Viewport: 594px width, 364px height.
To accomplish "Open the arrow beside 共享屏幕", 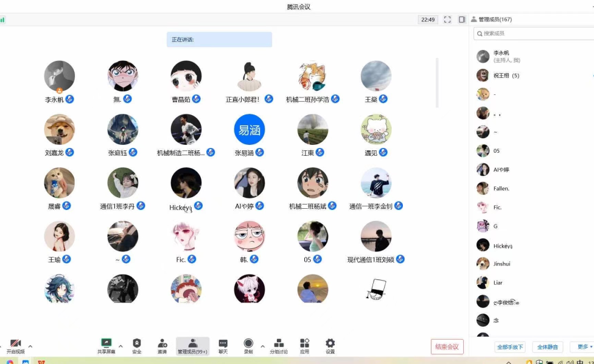I will coord(121,346).
